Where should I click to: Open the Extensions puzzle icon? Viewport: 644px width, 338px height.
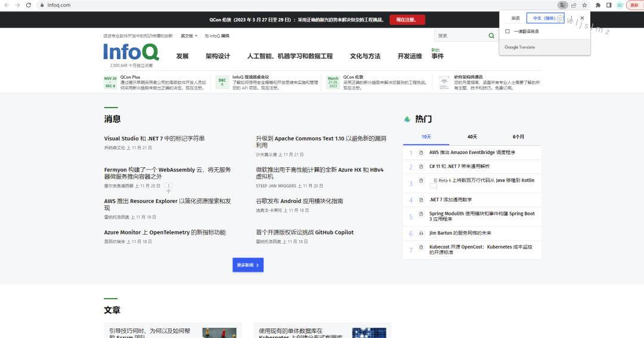click(x=598, y=5)
